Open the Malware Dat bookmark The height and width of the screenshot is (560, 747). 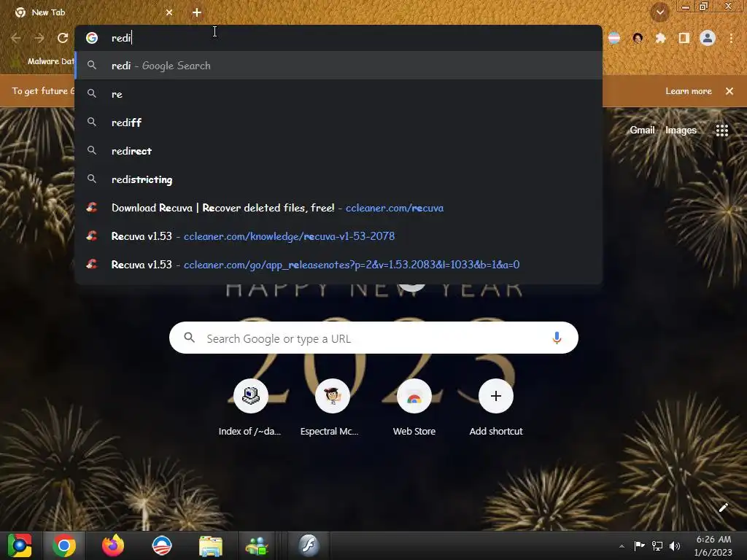[x=43, y=61]
